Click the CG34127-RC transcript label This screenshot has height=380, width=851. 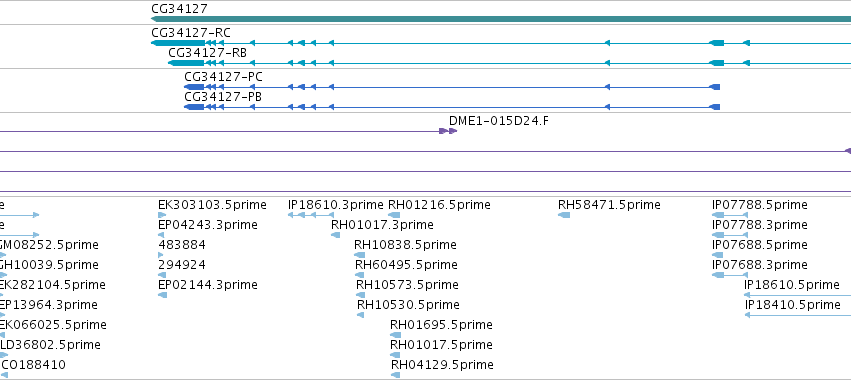coord(190,33)
